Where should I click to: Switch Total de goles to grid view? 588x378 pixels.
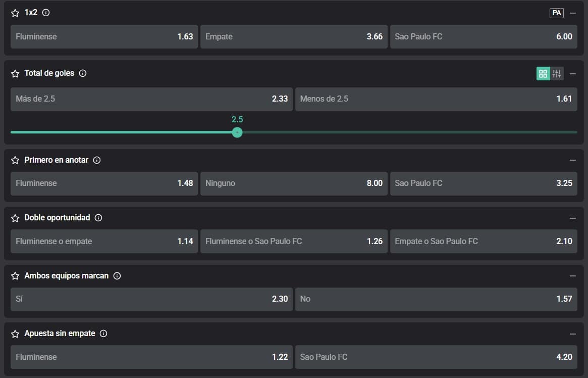click(x=543, y=74)
